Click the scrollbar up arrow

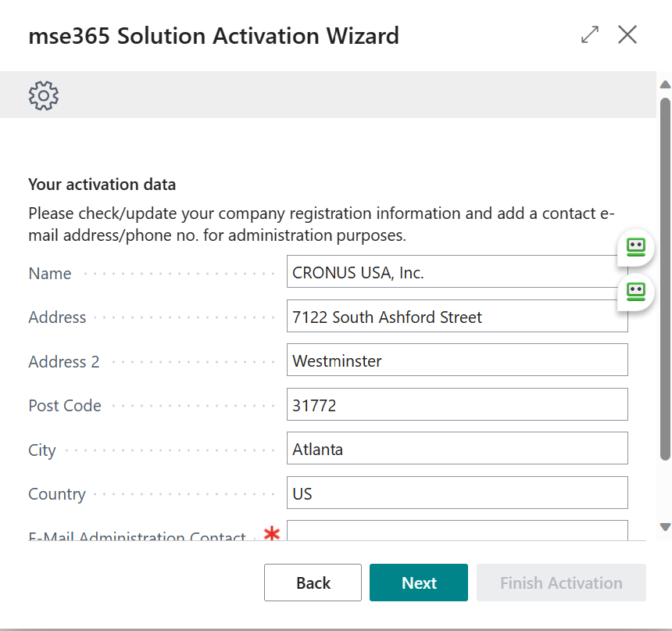coord(665,84)
